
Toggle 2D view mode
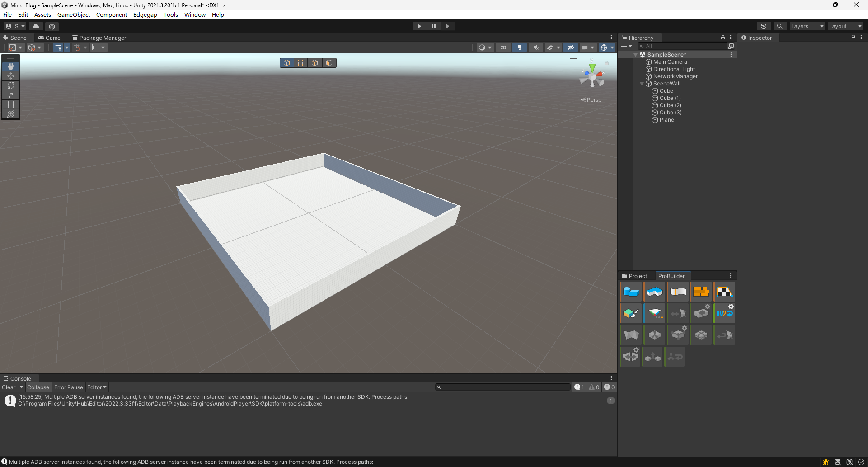503,47
